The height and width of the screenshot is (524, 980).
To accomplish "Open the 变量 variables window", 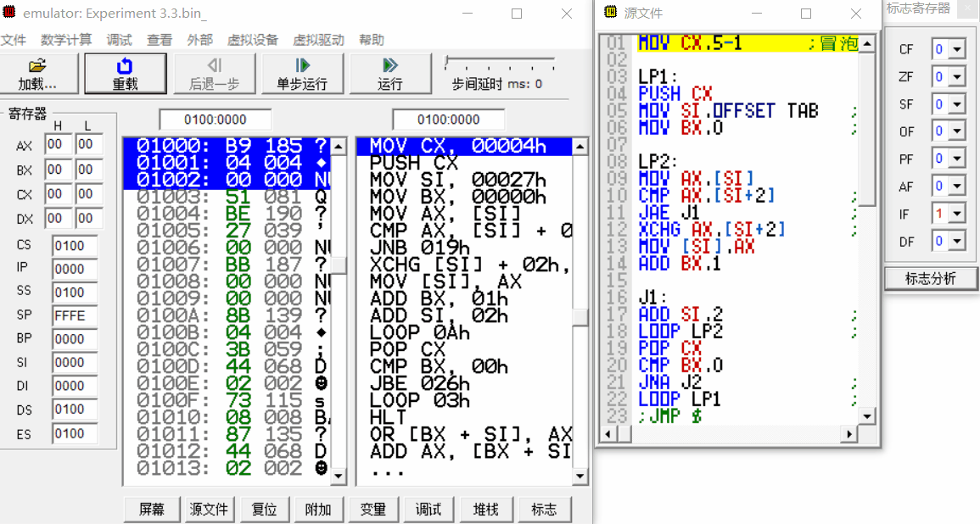I will point(373,509).
